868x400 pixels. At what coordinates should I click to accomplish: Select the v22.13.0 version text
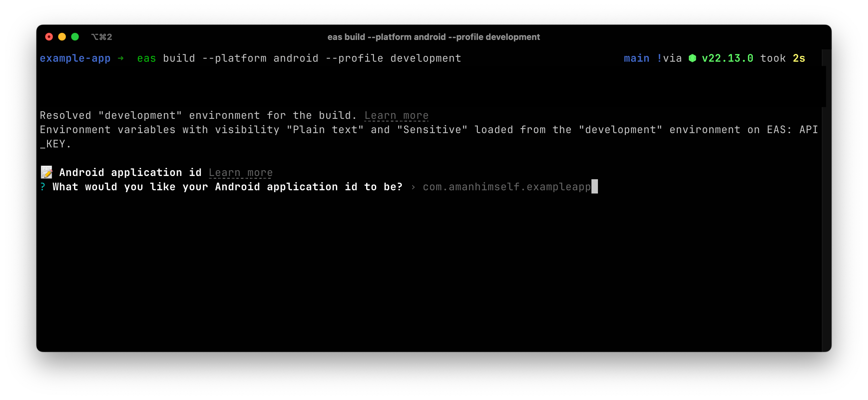pyautogui.click(x=727, y=58)
